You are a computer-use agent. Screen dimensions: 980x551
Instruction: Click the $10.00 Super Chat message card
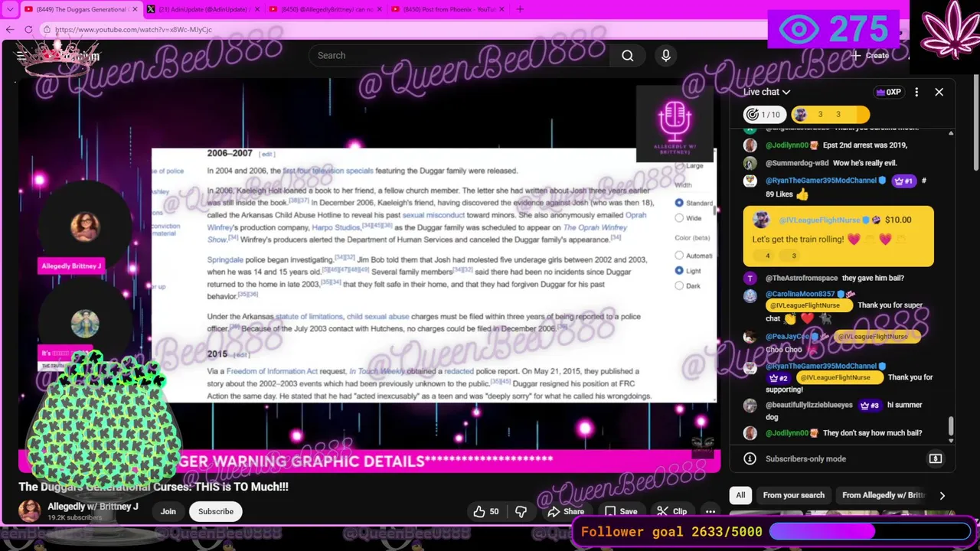[838, 236]
